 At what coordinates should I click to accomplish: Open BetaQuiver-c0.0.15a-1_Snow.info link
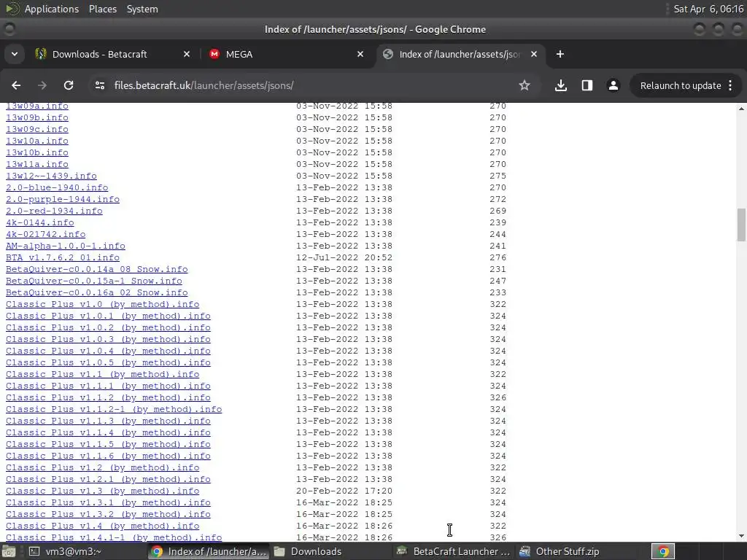click(x=94, y=281)
